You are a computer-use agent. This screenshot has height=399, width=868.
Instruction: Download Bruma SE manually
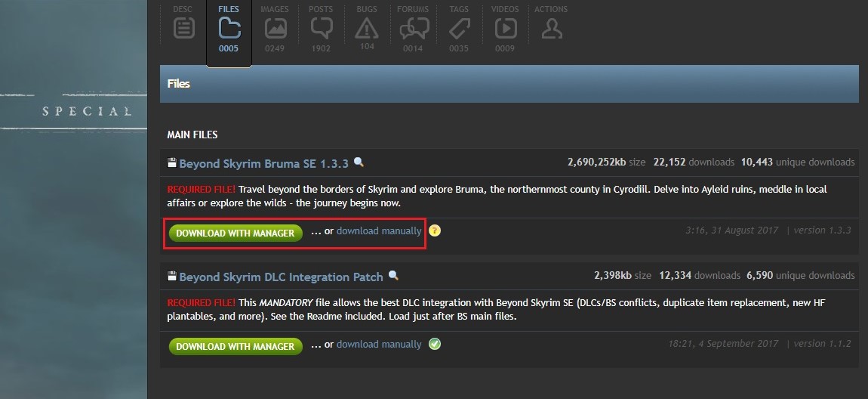click(379, 231)
